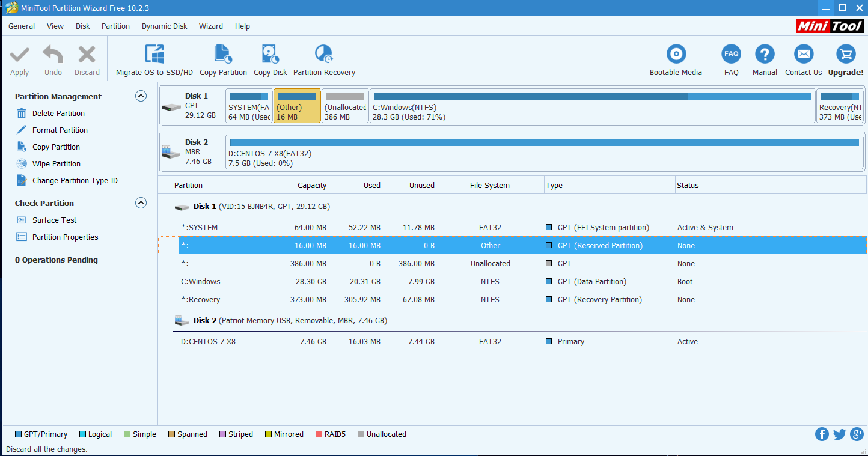
Task: Open the Wizard menu
Action: click(211, 26)
